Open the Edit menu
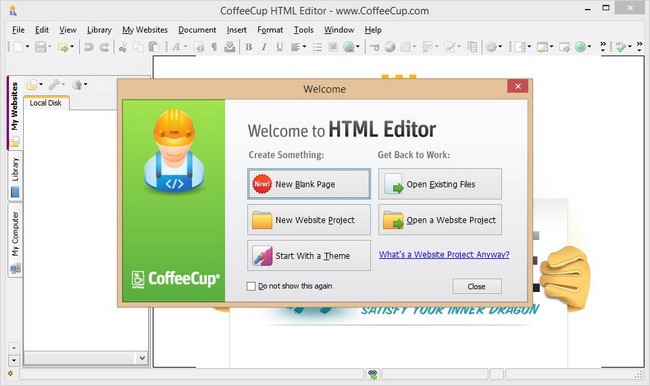This screenshot has height=386, width=650. click(41, 30)
